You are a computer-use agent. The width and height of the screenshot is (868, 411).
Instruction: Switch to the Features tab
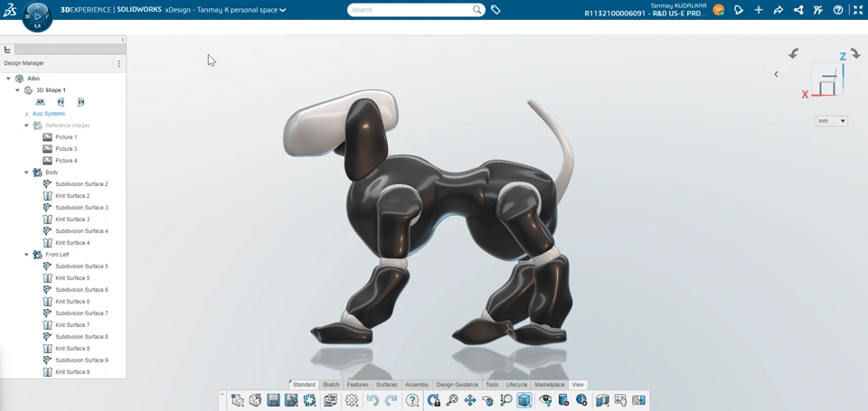pyautogui.click(x=358, y=385)
